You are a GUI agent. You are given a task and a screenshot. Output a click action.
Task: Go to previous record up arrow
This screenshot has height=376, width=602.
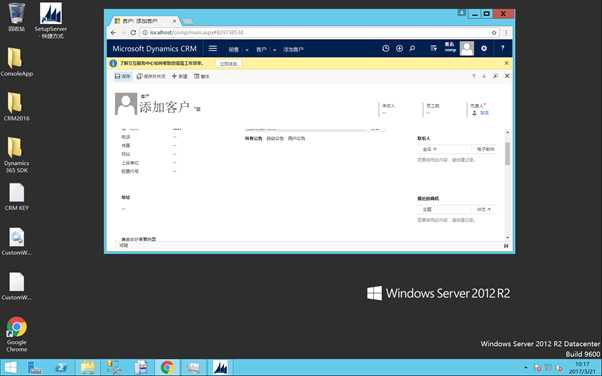point(474,76)
